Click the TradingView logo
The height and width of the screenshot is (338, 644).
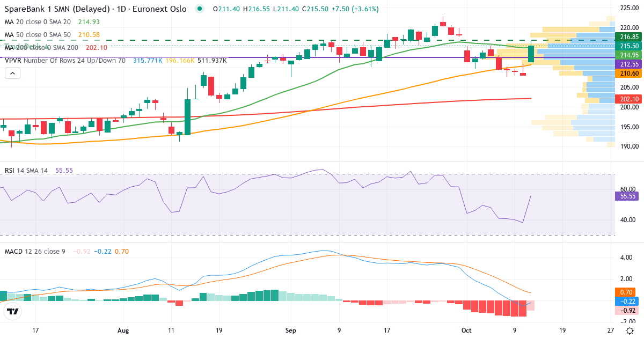(x=13, y=311)
